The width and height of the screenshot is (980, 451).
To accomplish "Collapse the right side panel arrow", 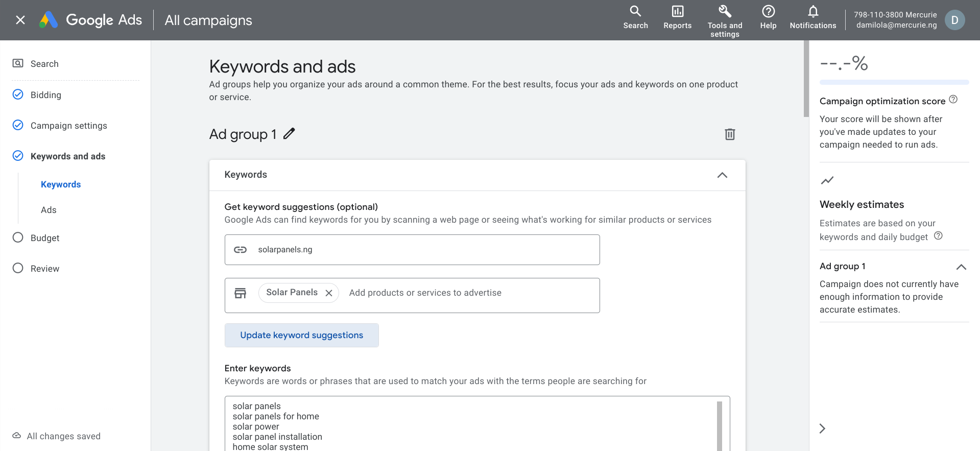I will [x=822, y=429].
